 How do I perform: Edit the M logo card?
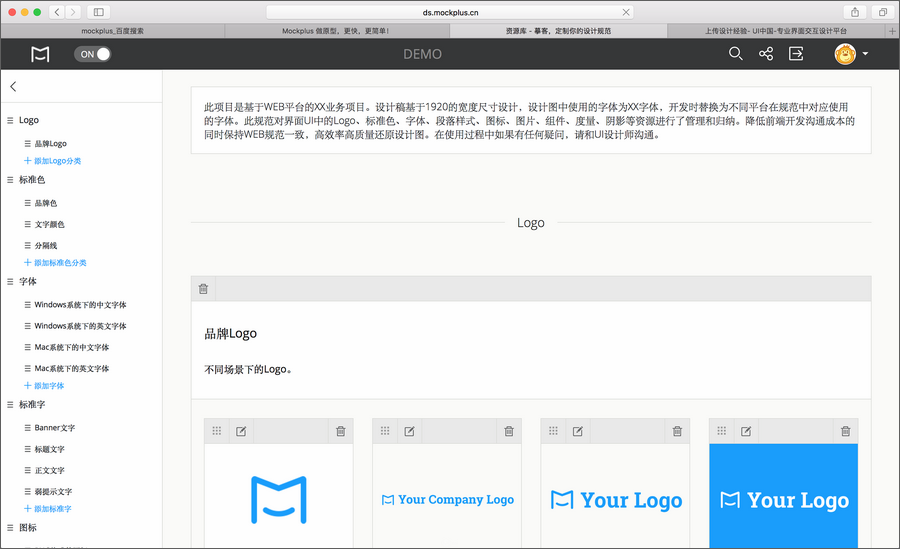pos(241,431)
